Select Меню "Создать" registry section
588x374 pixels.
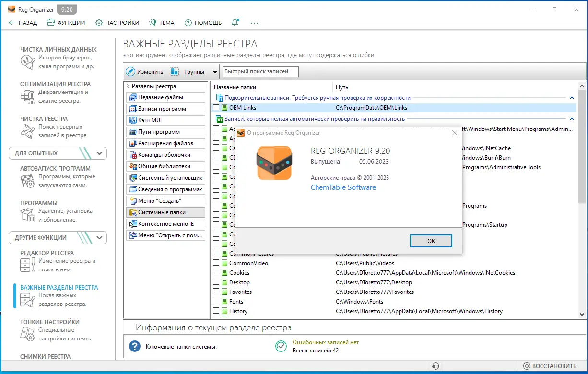[x=165, y=201]
